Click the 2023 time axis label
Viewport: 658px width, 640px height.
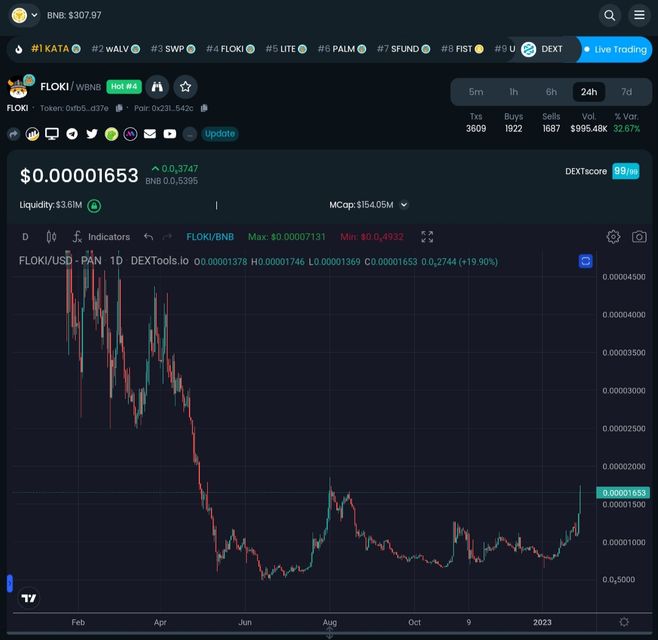click(542, 622)
